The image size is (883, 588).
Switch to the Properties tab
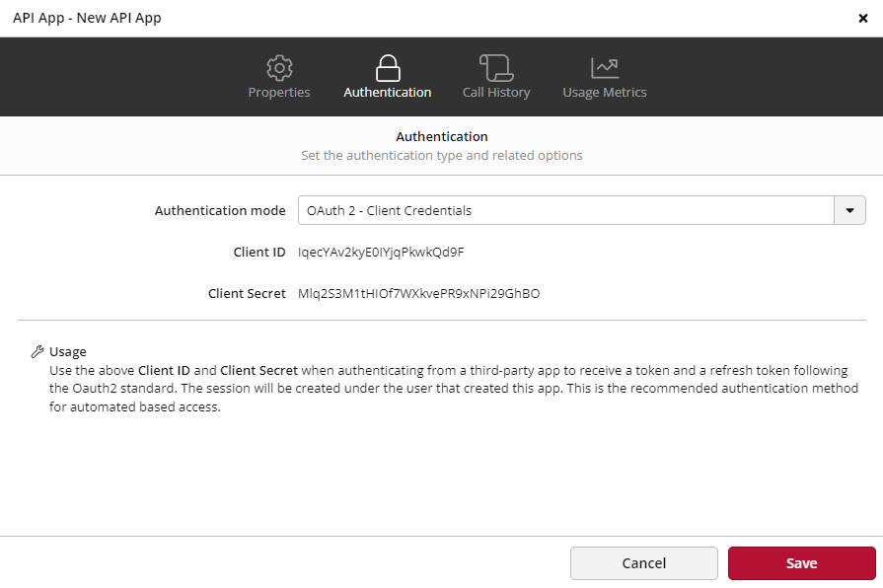(x=279, y=92)
